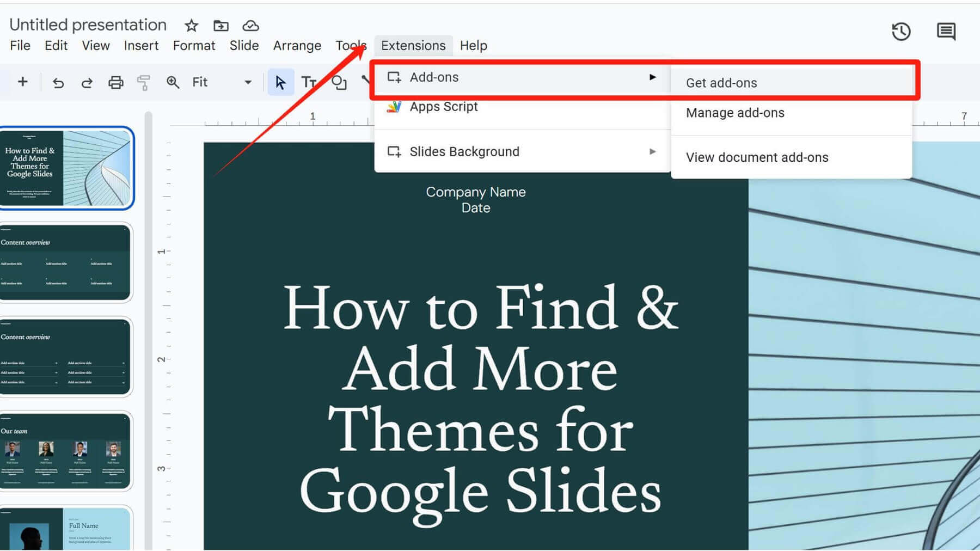
Task: Expand Slides Background submenu arrow
Action: [x=652, y=151]
